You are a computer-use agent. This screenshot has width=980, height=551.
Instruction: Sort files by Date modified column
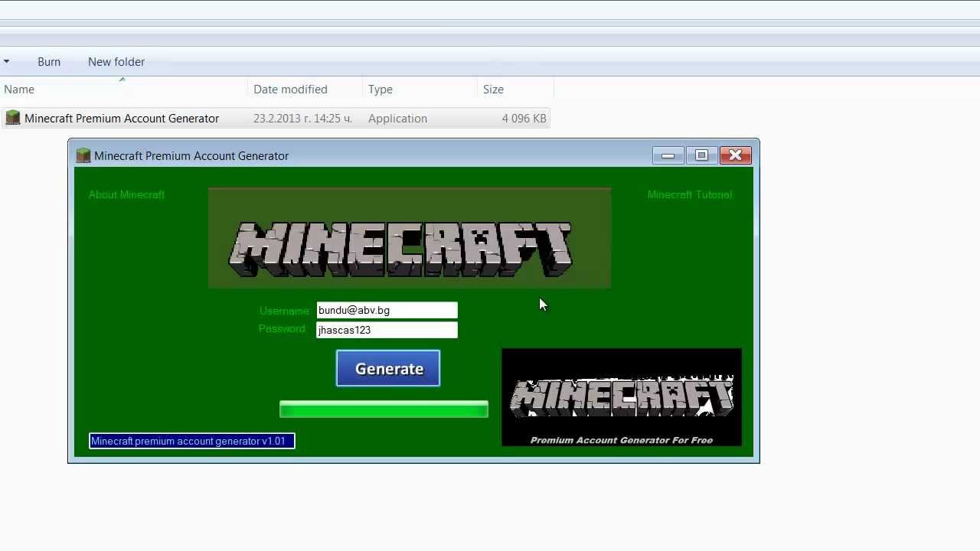(x=305, y=90)
